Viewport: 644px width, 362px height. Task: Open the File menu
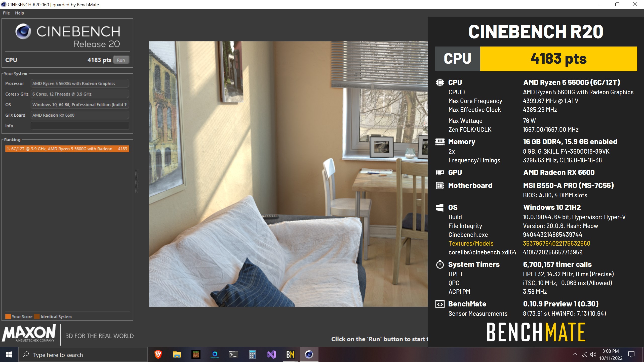6,13
